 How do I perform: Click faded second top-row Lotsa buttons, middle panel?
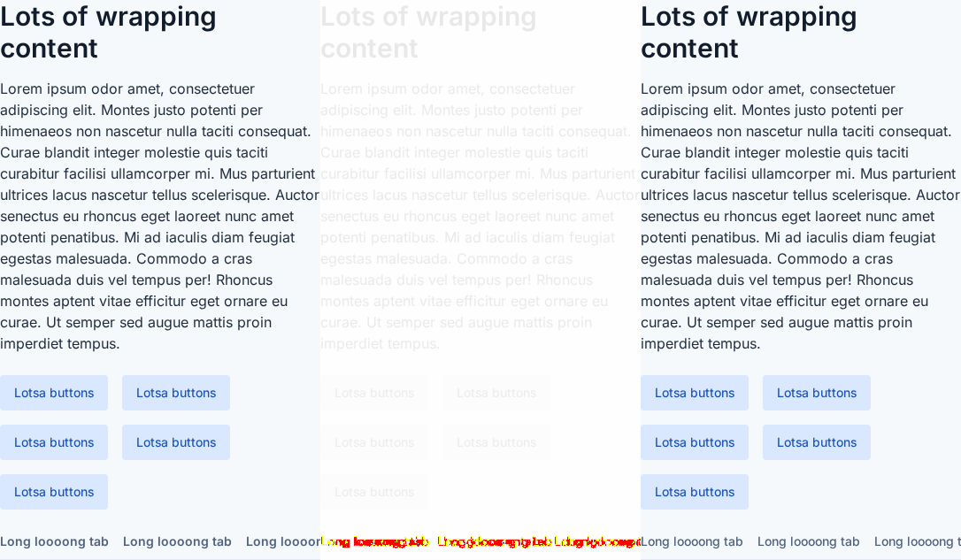496,393
